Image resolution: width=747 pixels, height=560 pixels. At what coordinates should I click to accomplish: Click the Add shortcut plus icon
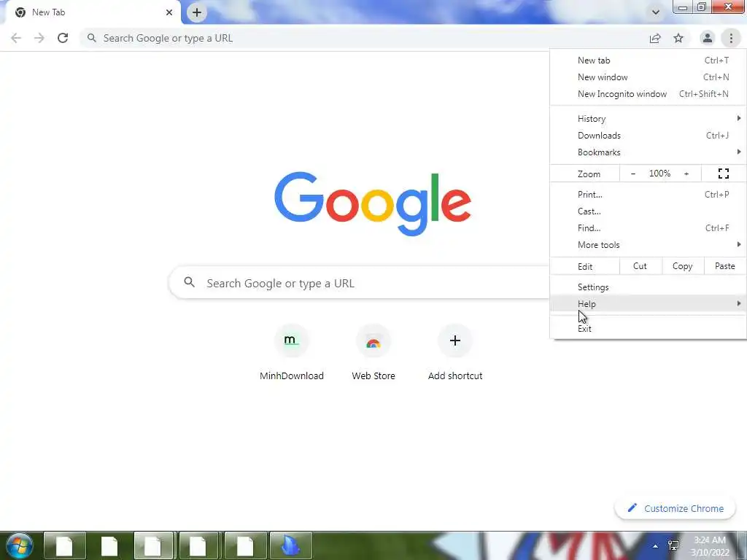click(x=455, y=341)
